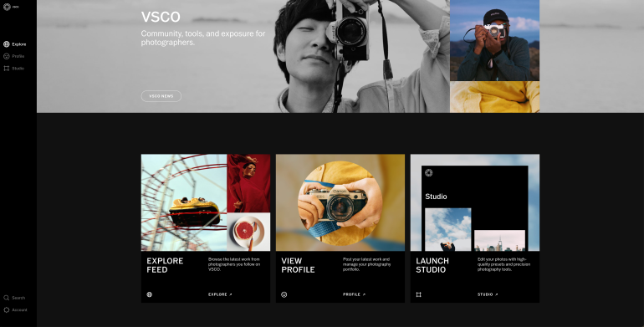Click crop icon in Launch Studio card
Screen dimensions: 644x327
(418, 294)
